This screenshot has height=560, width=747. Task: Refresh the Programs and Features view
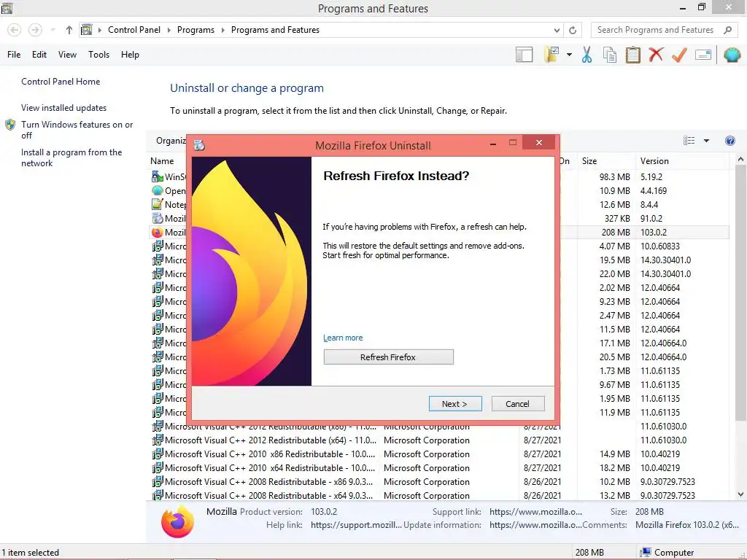573,30
